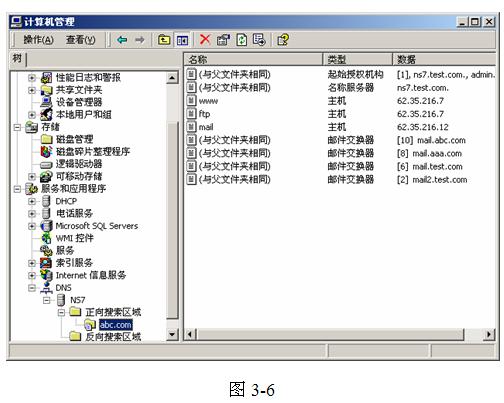Click the back arrow toolbar icon

click(x=122, y=40)
